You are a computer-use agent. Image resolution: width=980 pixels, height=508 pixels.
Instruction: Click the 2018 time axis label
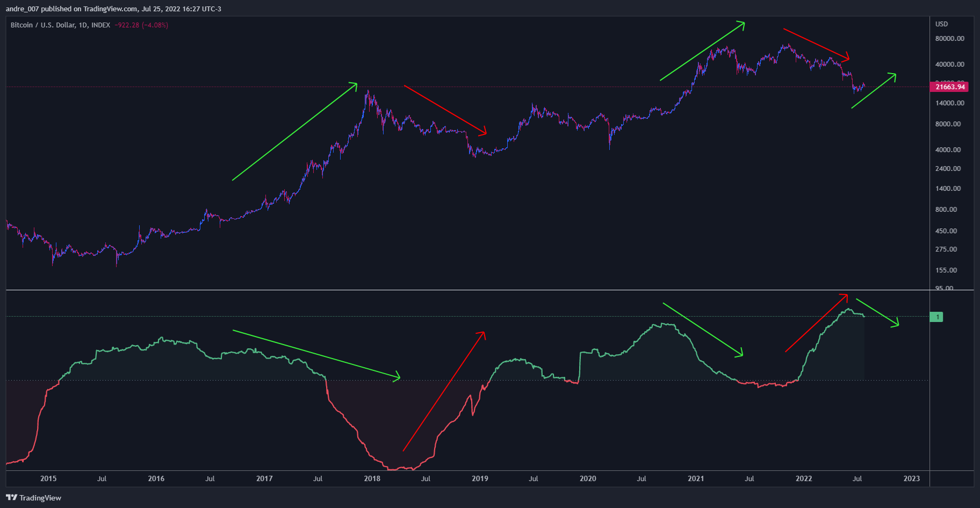coord(372,478)
